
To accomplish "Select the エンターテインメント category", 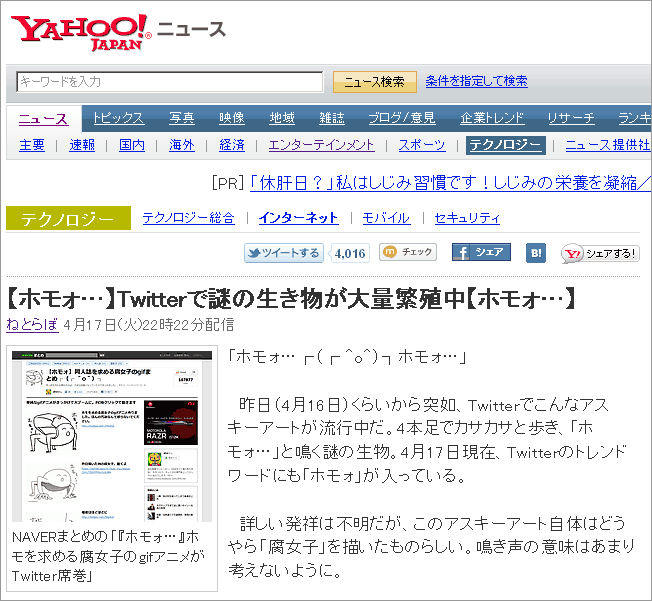I will pyautogui.click(x=321, y=145).
